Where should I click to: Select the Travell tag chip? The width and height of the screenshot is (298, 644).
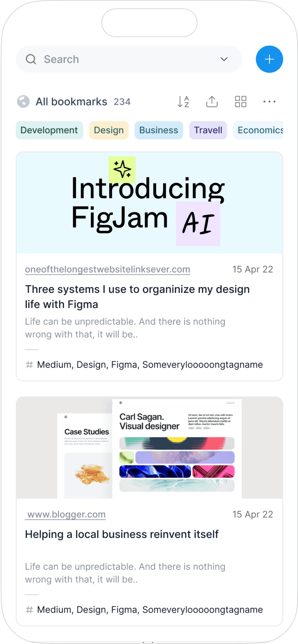point(208,130)
